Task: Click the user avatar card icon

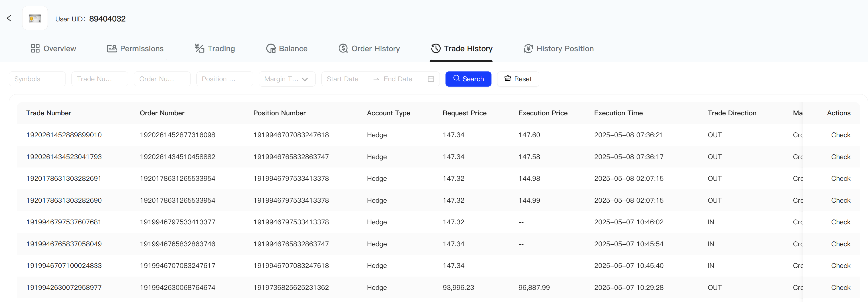Action: 35,18
